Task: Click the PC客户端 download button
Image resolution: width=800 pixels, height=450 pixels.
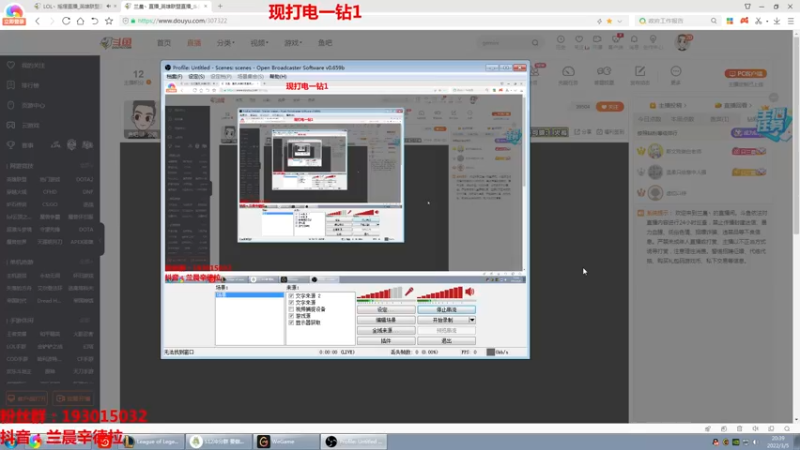Action: pyautogui.click(x=746, y=73)
